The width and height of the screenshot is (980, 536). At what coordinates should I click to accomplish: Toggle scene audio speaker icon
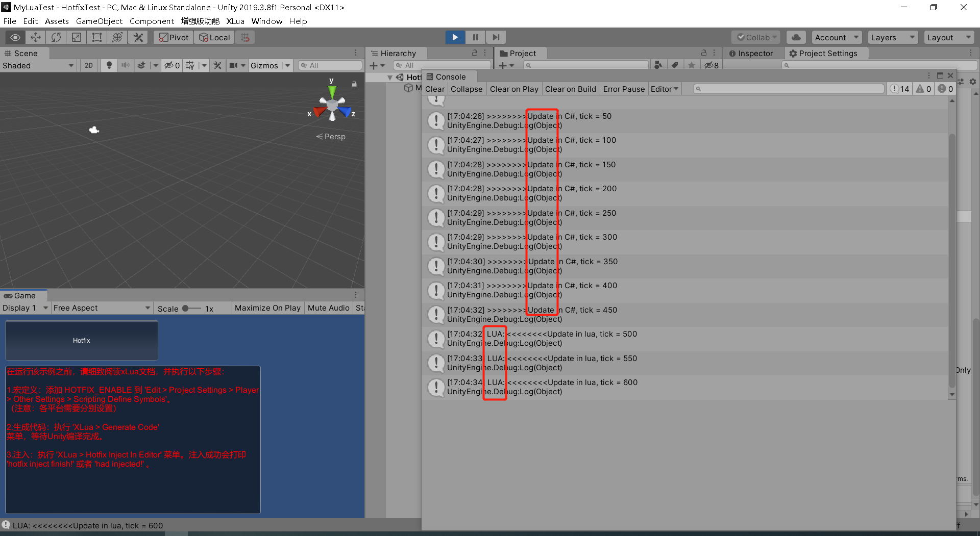[125, 65]
